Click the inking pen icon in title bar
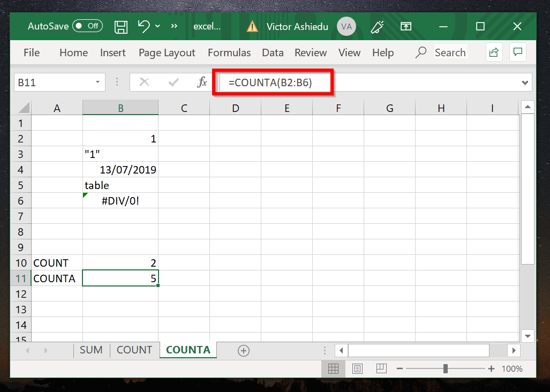Screen dimensions: 550x392 [x=378, y=26]
